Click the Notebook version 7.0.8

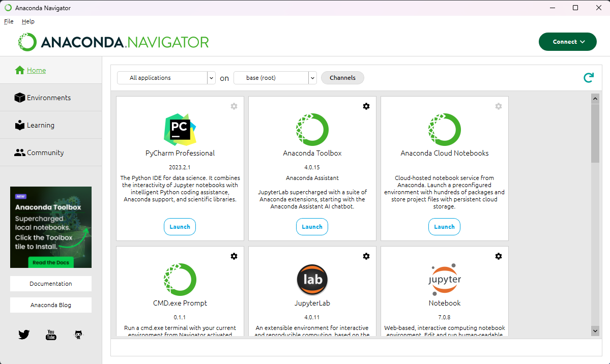[x=444, y=317]
